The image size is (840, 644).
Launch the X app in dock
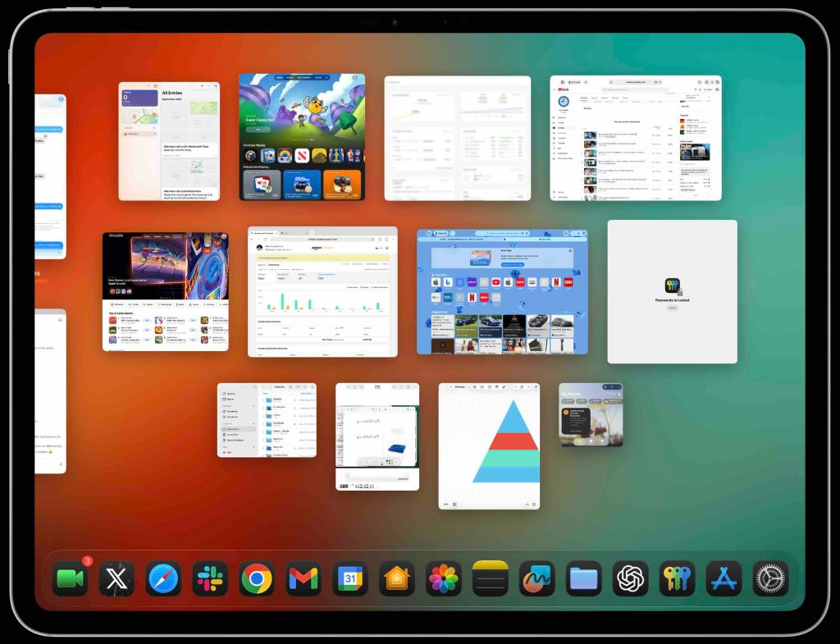(116, 579)
